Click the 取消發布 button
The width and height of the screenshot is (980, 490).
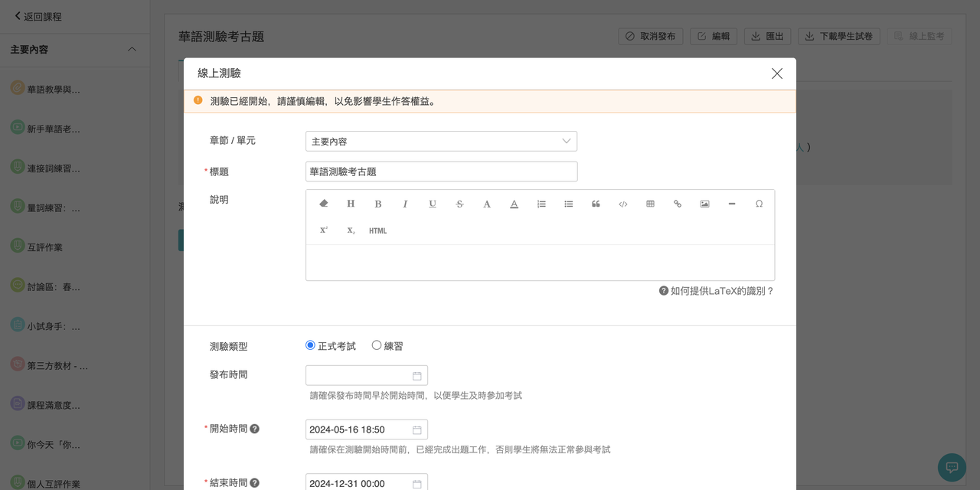click(650, 36)
